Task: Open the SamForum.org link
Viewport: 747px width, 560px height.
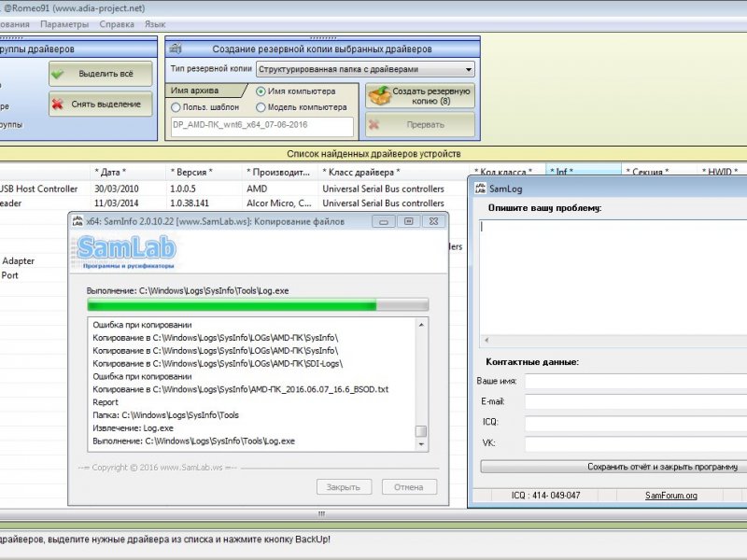Action: 670,496
